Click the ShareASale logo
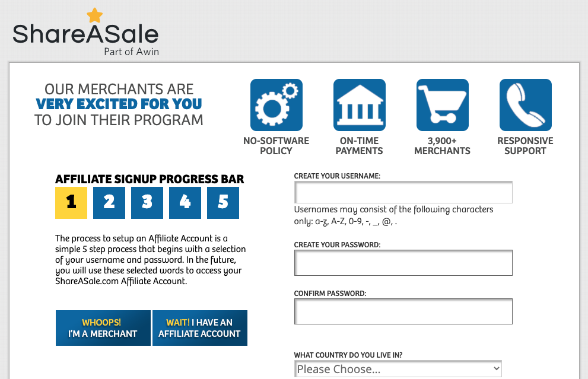 (x=85, y=34)
